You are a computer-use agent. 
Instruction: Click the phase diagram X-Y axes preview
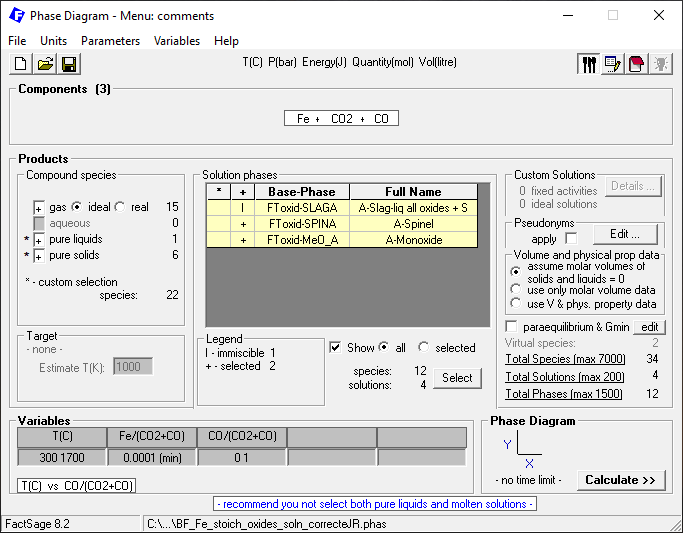point(524,449)
